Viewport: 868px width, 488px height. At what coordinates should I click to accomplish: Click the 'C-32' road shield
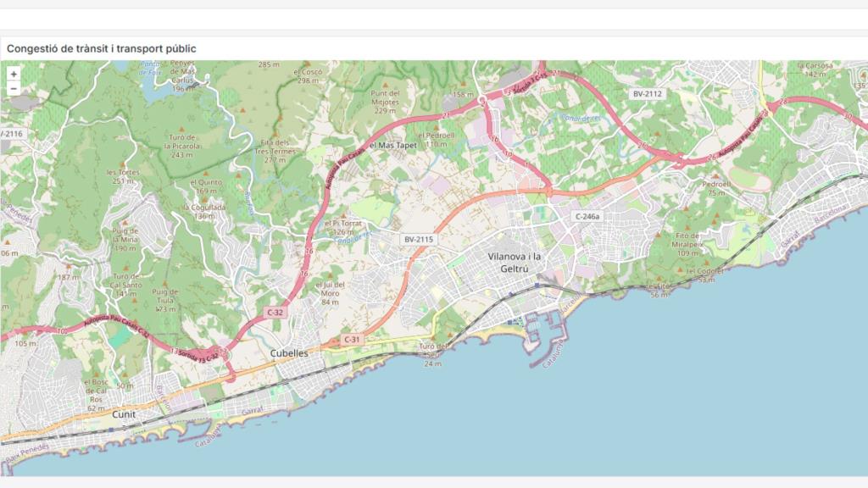(x=275, y=312)
